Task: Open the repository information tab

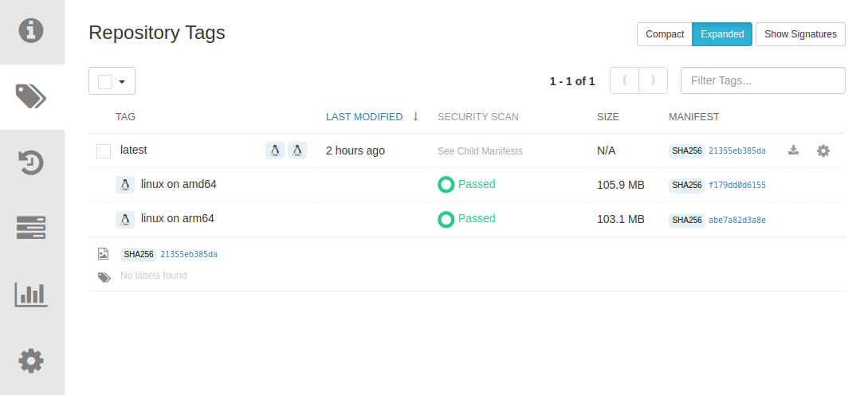Action: 32,31
